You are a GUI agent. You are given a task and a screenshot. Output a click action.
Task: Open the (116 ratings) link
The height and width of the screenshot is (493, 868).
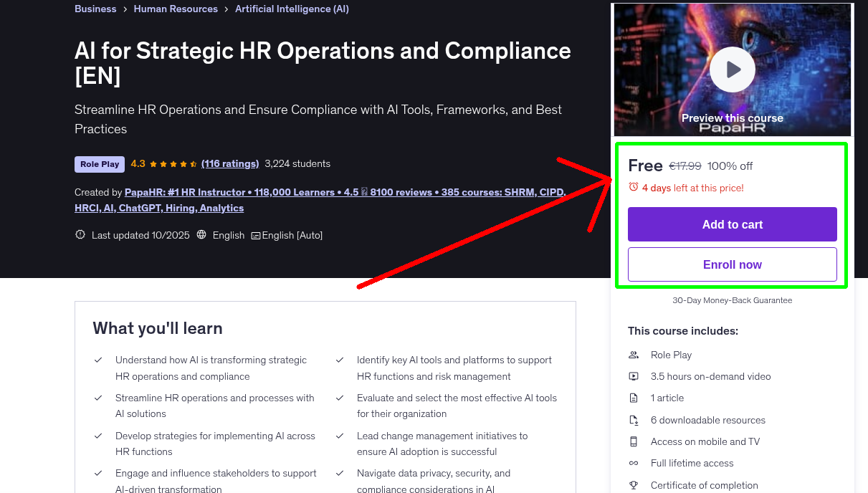(230, 163)
